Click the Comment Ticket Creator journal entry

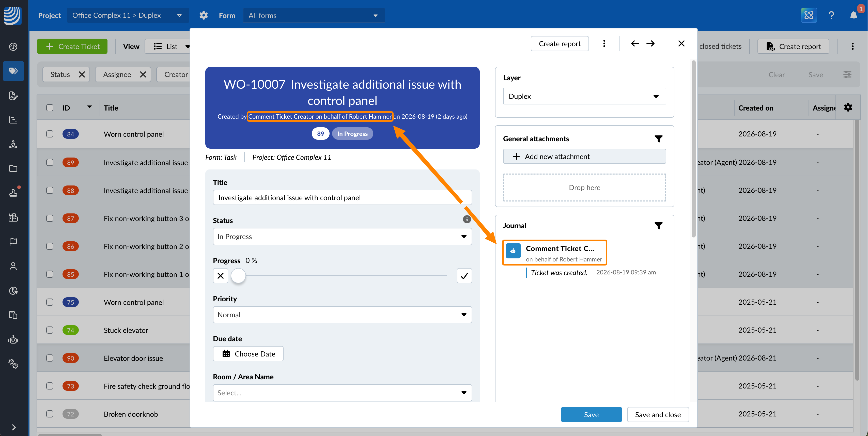click(554, 252)
